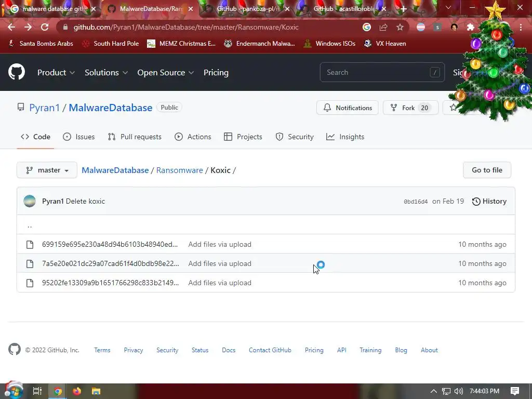Open Chrome three-dot menu
Screen dimensions: 532x399
tap(521, 27)
